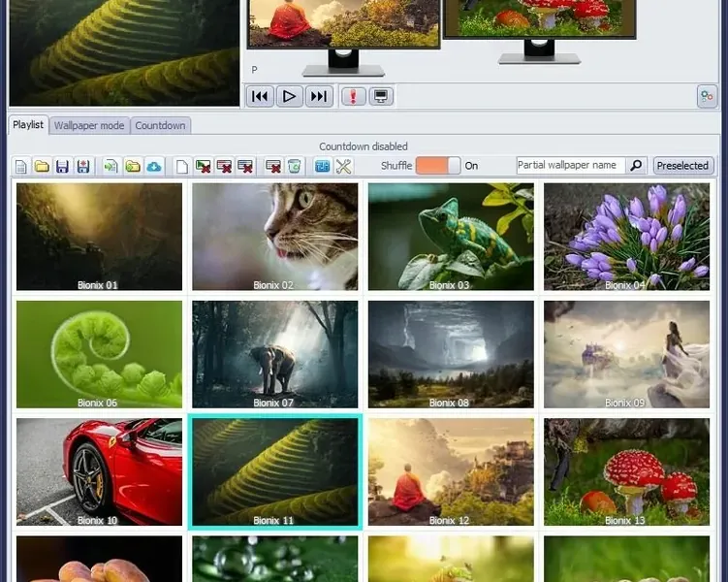Click the left monitor preview with monk
The height and width of the screenshot is (582, 728).
pos(343,22)
